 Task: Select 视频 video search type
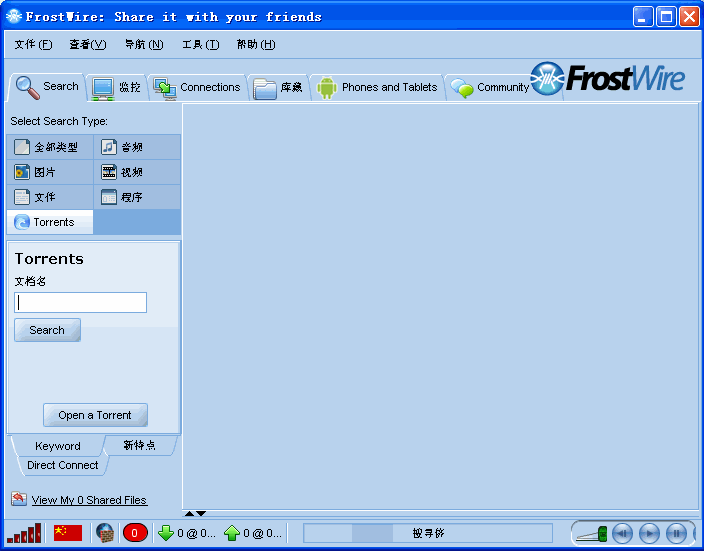pos(137,172)
